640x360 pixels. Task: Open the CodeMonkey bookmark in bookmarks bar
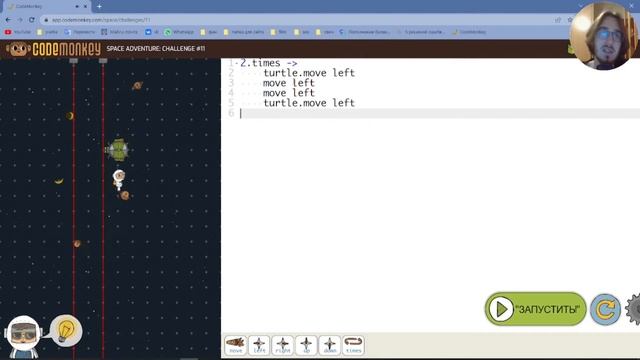[x=469, y=32]
